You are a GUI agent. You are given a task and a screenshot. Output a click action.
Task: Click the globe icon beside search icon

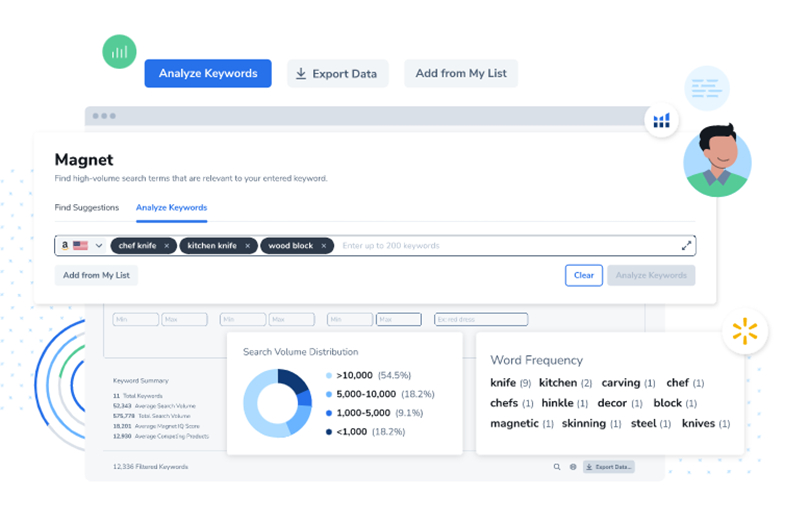point(573,467)
